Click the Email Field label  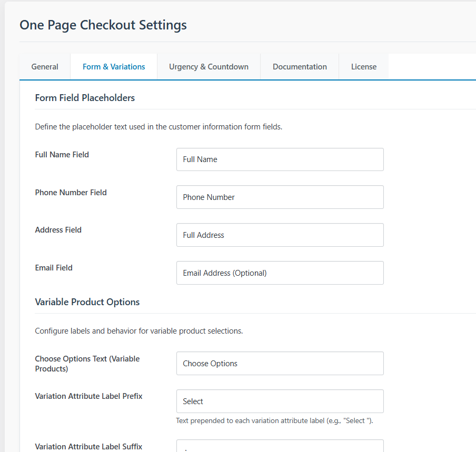pos(54,267)
